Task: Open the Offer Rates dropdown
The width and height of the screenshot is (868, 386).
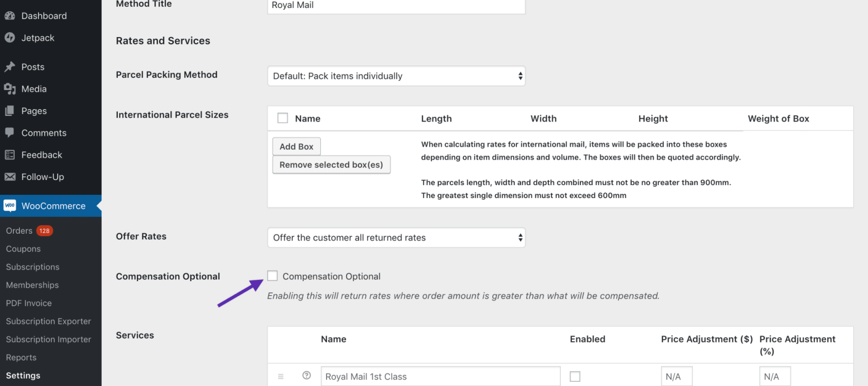Action: (x=396, y=237)
